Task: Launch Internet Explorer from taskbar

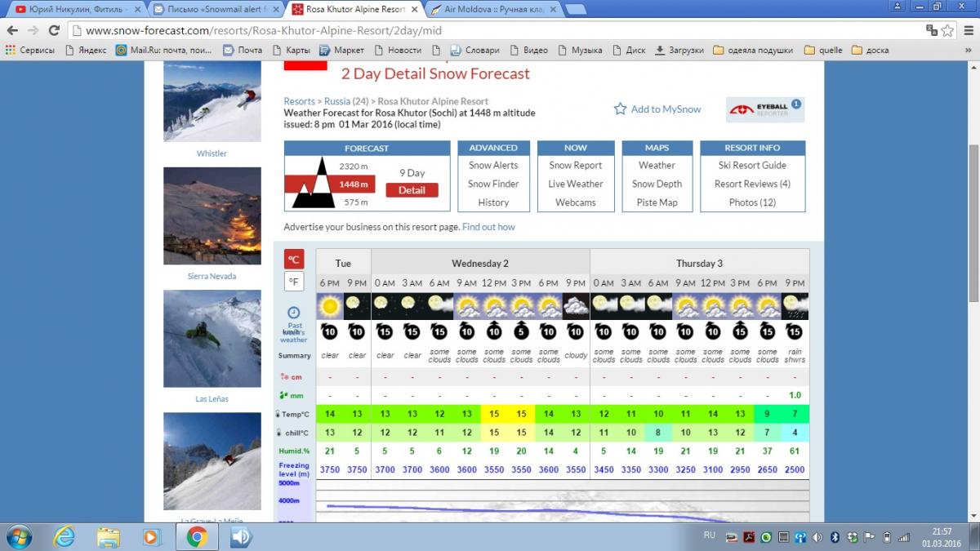Action: click(x=65, y=536)
